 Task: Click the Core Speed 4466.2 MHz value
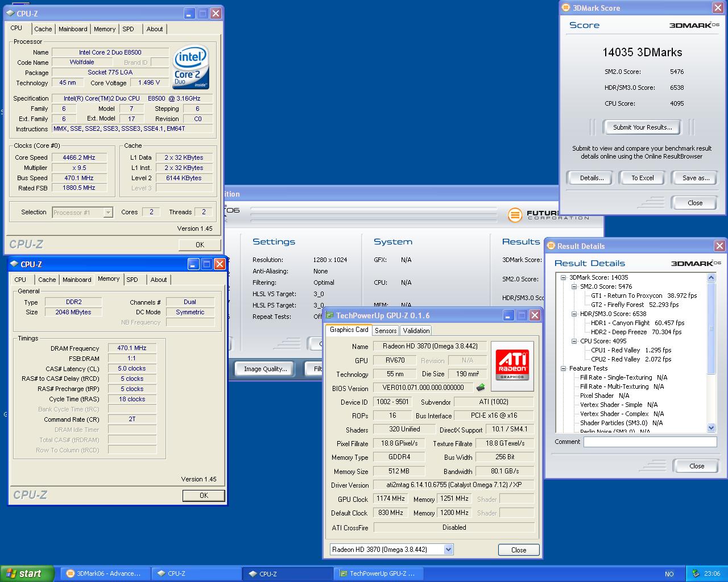[x=80, y=157]
